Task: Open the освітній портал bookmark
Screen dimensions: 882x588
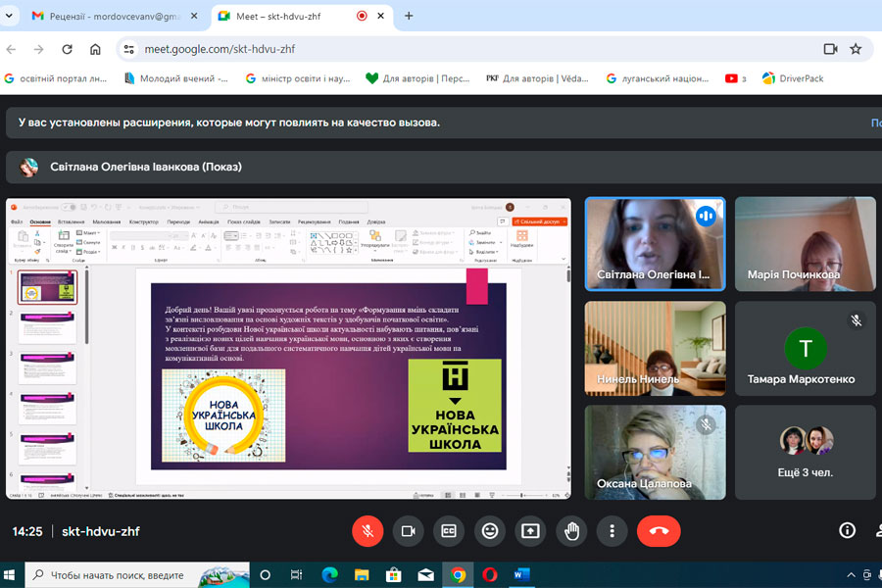Action: pyautogui.click(x=56, y=78)
